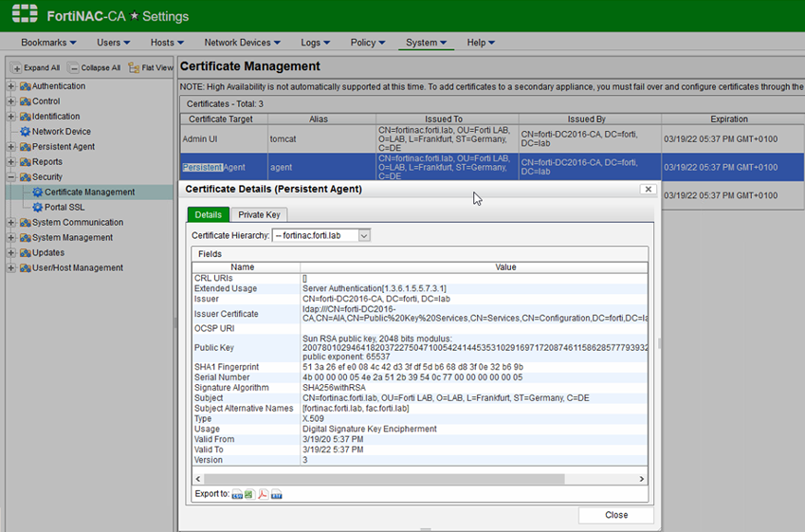
Task: Switch to the Private Key tab
Action: click(259, 215)
